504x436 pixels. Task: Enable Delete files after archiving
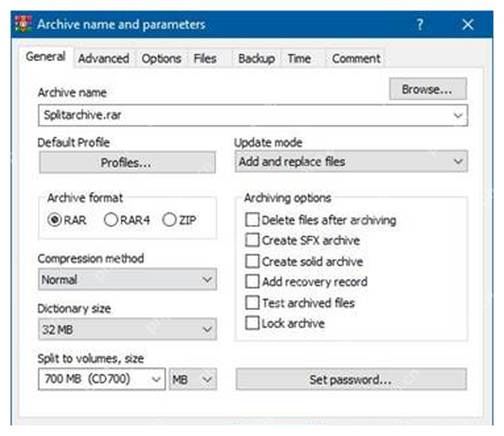320,220
